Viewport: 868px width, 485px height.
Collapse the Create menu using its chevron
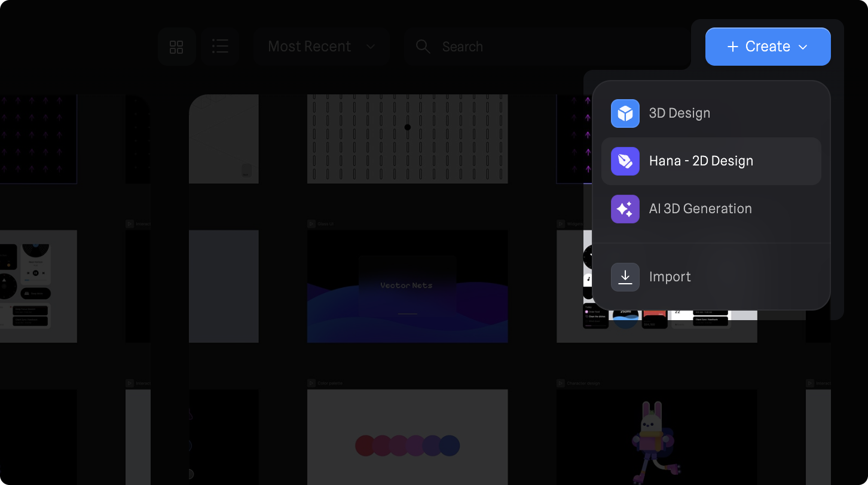[x=803, y=47]
